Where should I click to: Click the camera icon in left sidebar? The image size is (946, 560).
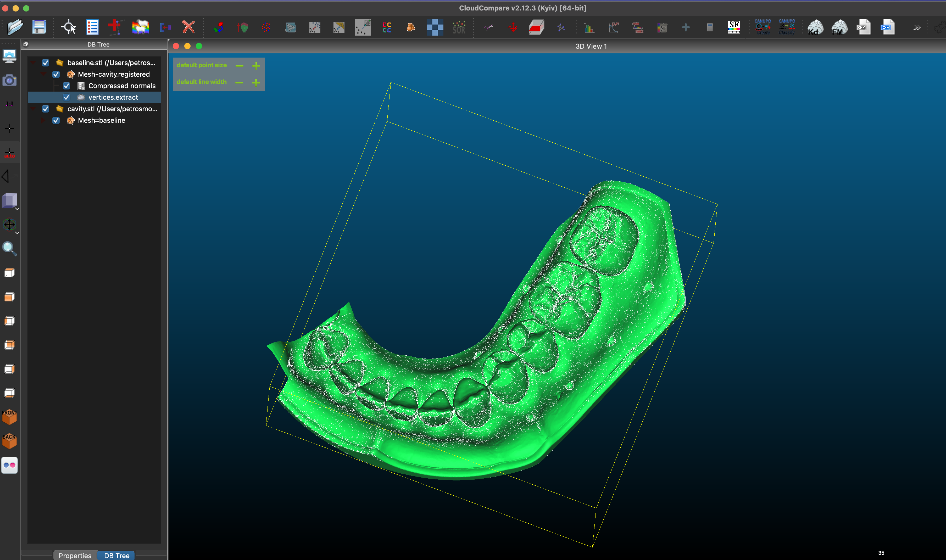coord(9,80)
